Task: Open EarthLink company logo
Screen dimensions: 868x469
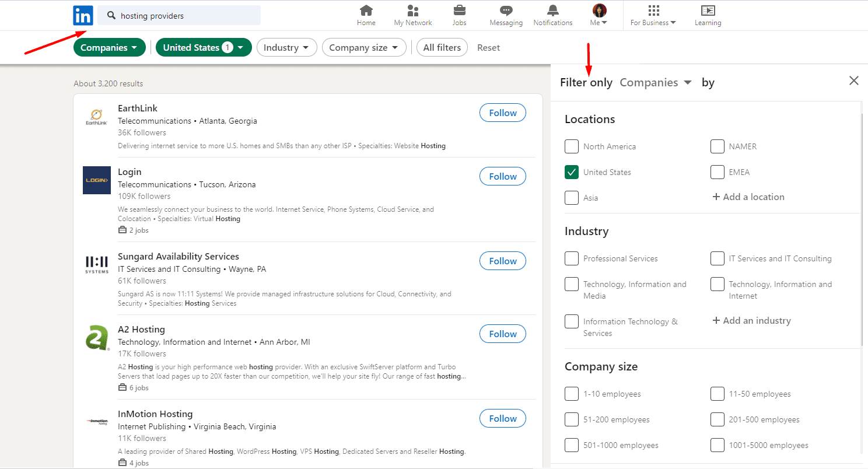Action: (x=97, y=117)
